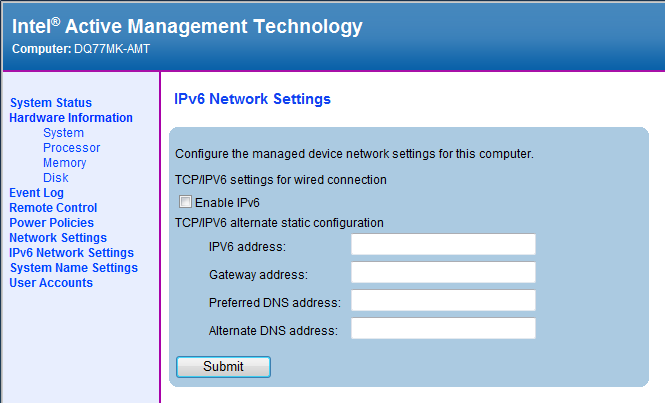665x403 pixels.
Task: Click the Preferred DNS address field
Action: [443, 301]
